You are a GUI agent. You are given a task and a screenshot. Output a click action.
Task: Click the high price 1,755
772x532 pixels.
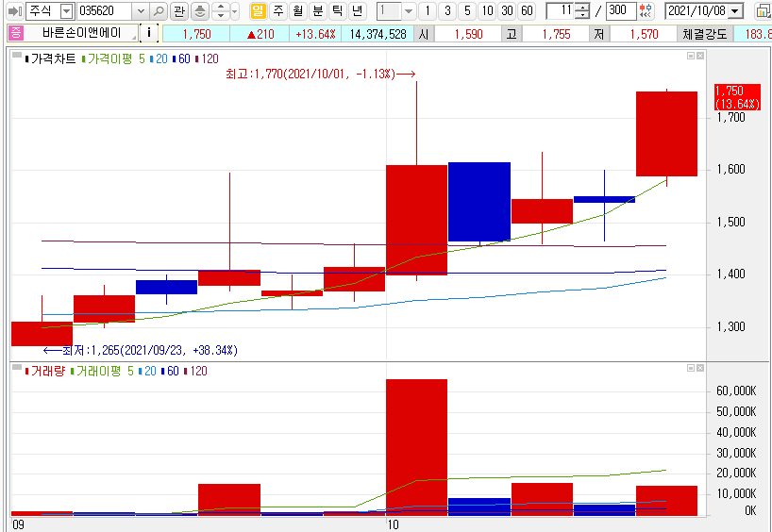[x=557, y=34]
